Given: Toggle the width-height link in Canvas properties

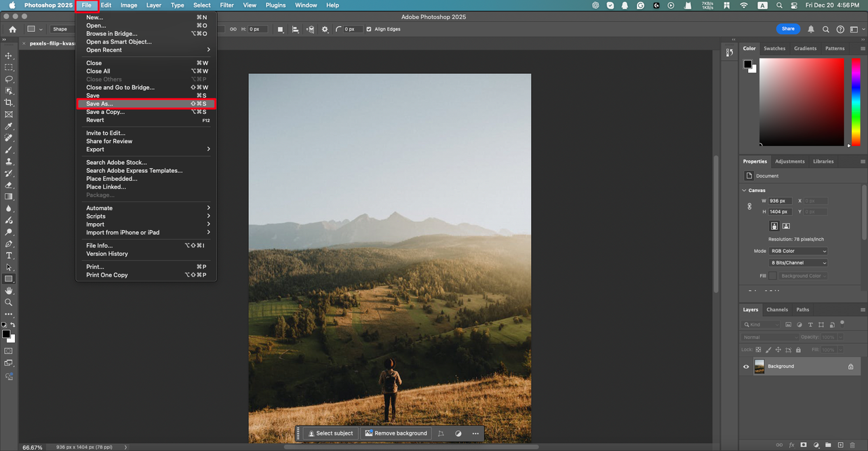Looking at the screenshot, I should pyautogui.click(x=749, y=206).
